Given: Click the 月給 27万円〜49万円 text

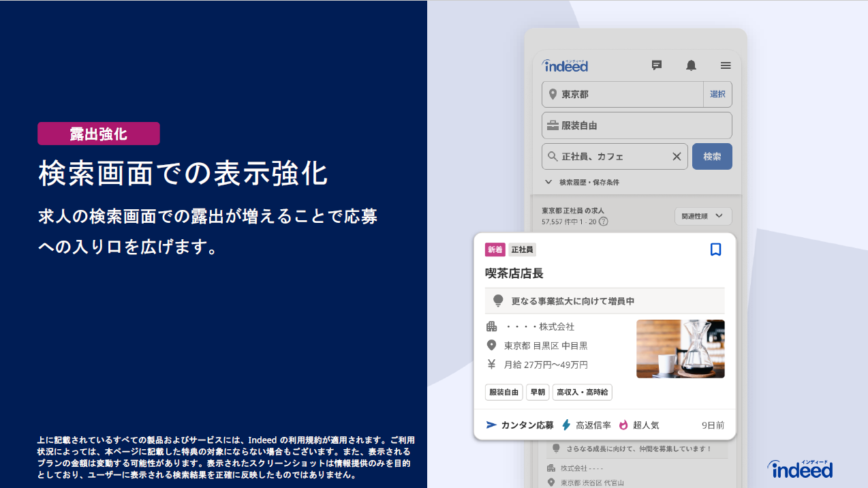Looking at the screenshot, I should [x=546, y=365].
